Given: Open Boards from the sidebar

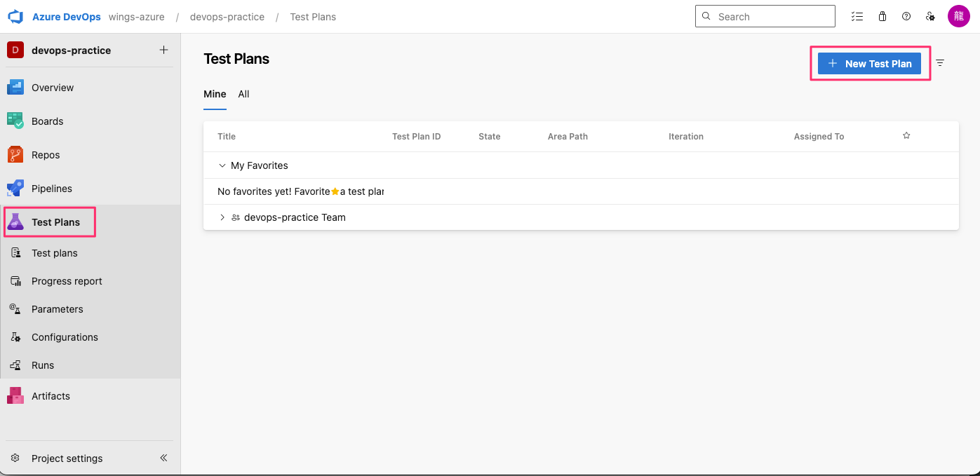Looking at the screenshot, I should coord(47,121).
